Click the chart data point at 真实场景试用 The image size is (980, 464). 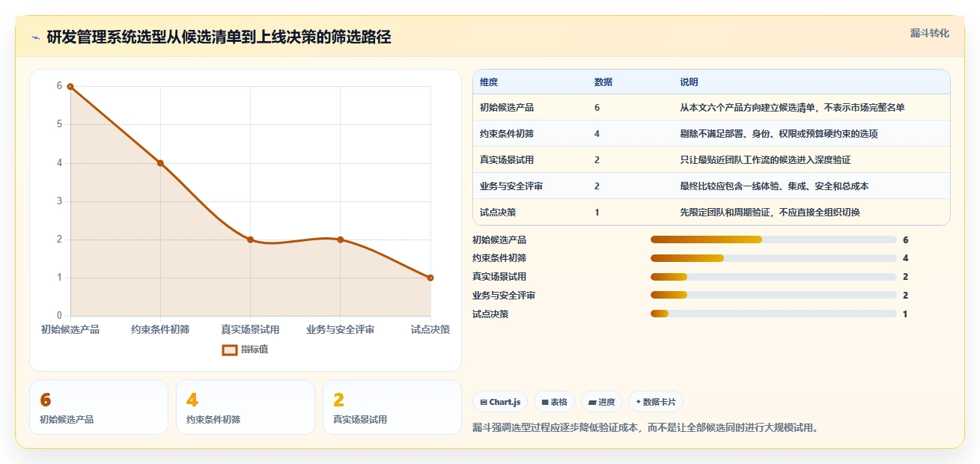(x=250, y=239)
